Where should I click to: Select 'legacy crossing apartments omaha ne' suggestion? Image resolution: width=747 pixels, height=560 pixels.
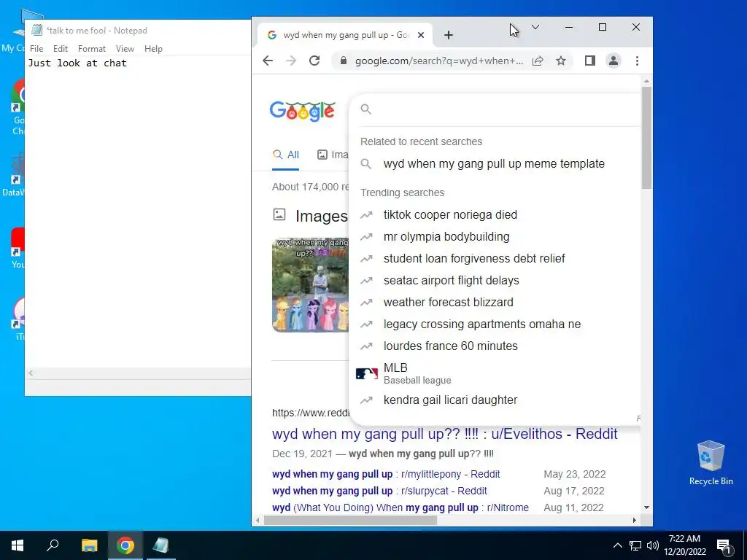[495, 324]
